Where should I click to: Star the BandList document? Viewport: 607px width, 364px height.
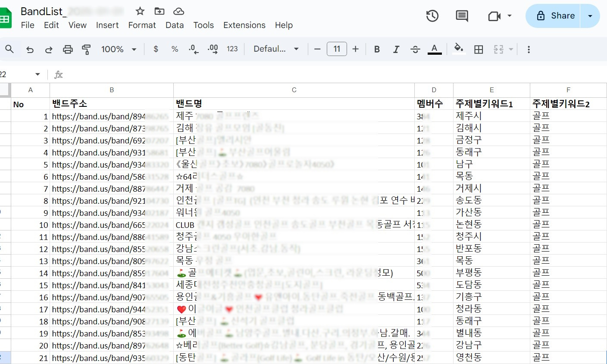(140, 11)
